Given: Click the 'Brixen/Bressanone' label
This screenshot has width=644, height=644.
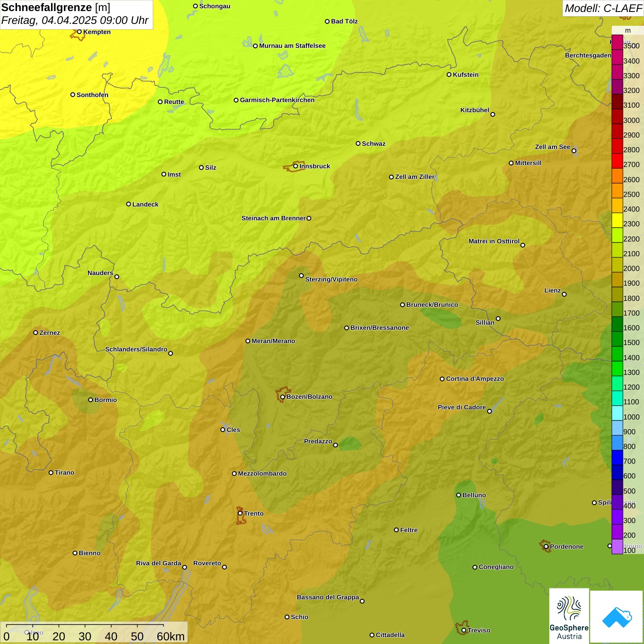Looking at the screenshot, I should click(x=379, y=328).
